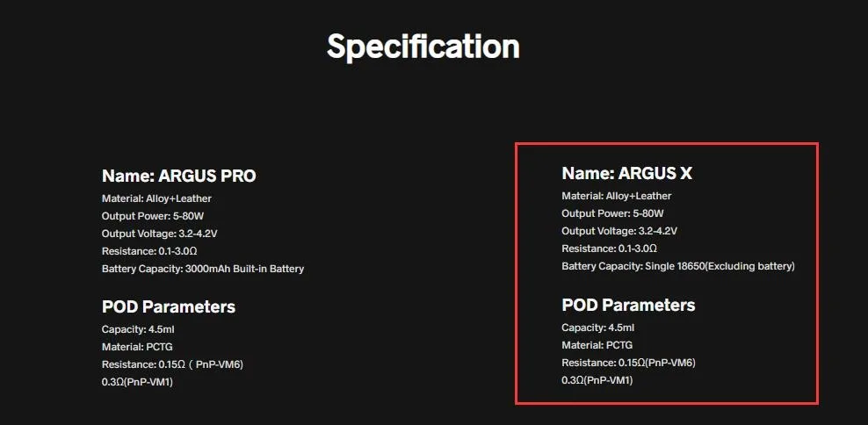Select ARGUS X's Material: Alloy+Leather line
Screen dimensions: 868x425
click(x=616, y=196)
